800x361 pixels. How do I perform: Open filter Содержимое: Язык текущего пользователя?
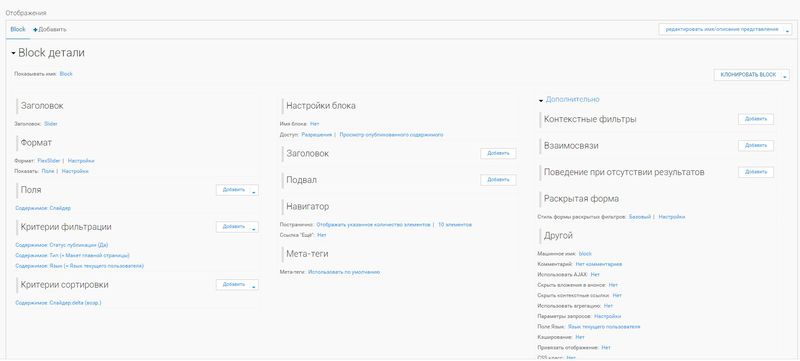coord(80,266)
